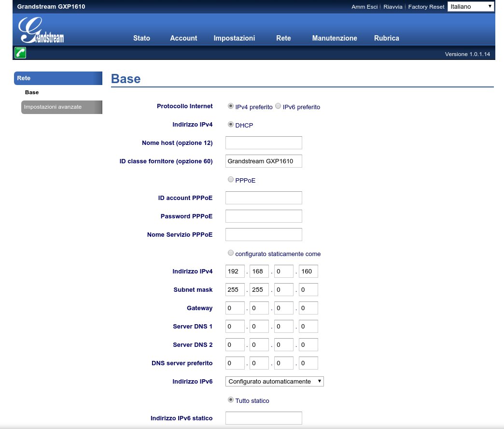Image resolution: width=504 pixels, height=429 pixels.
Task: Click the Amm Esci logout link
Action: pos(364,7)
